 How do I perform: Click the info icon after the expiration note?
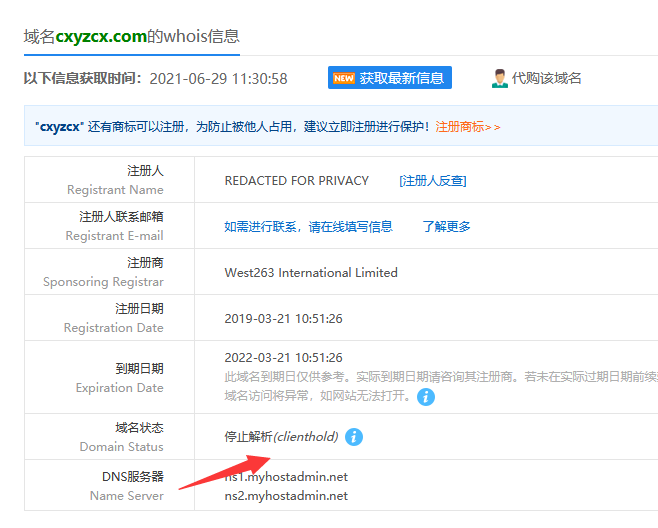point(426,397)
